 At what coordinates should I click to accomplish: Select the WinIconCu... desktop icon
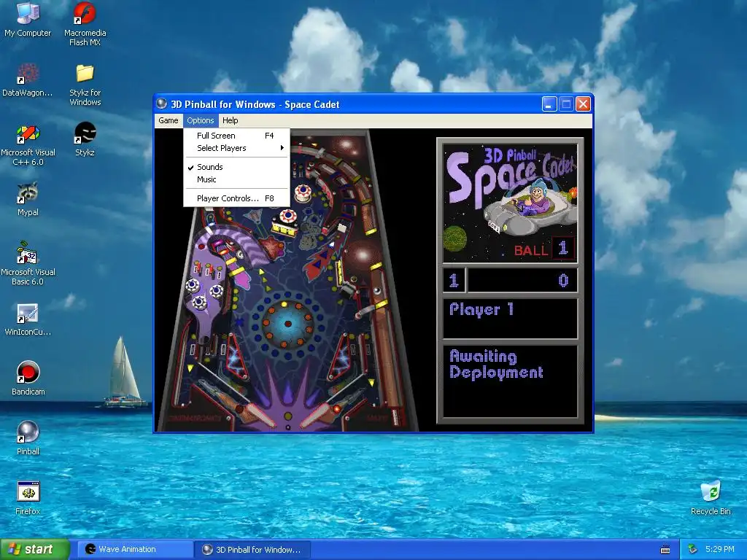(x=28, y=319)
